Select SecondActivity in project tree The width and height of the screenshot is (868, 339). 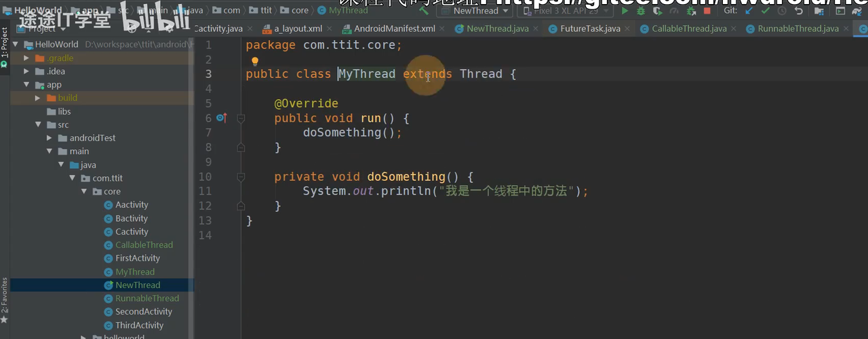(x=144, y=312)
